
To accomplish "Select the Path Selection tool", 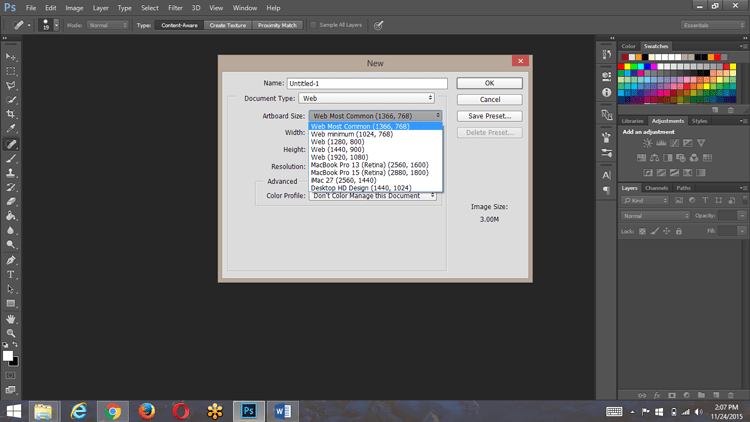I will tap(11, 289).
